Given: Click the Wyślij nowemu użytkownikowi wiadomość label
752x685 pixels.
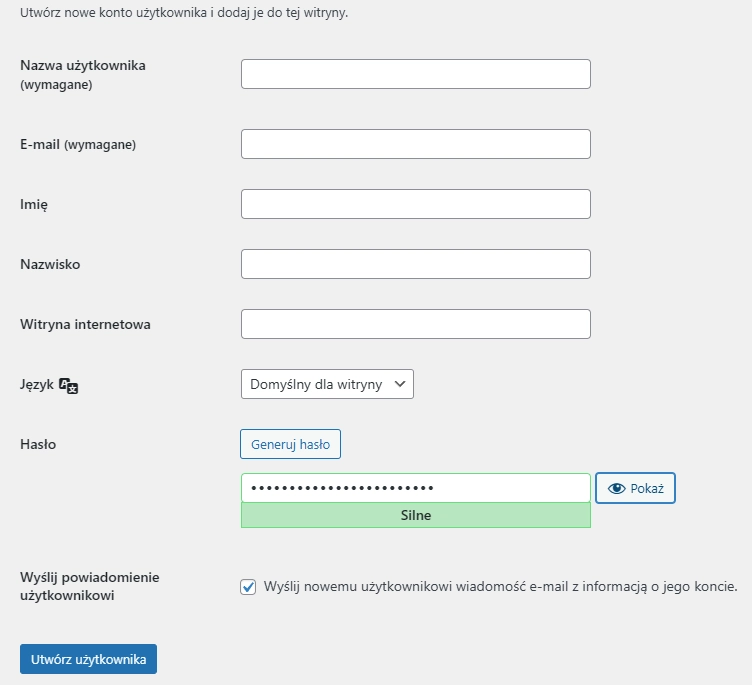Looking at the screenshot, I should 500,587.
